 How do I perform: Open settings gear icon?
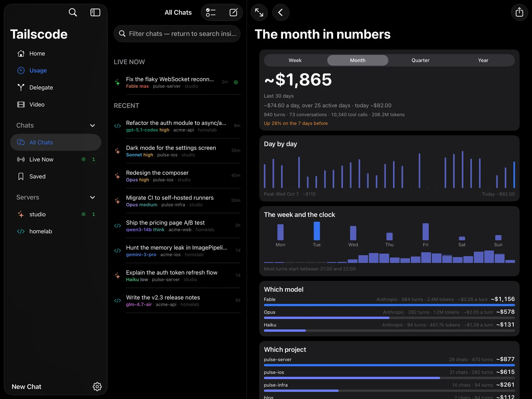97,387
